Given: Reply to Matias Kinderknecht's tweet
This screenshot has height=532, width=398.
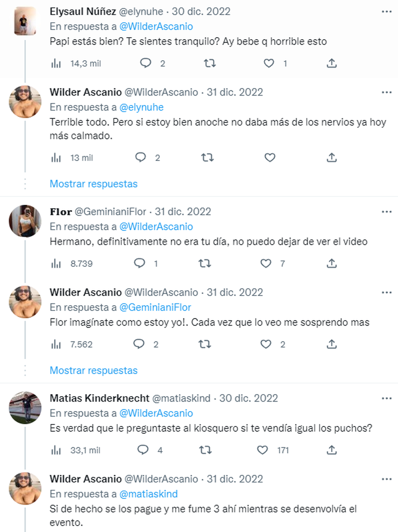Looking at the screenshot, I should coord(143,450).
